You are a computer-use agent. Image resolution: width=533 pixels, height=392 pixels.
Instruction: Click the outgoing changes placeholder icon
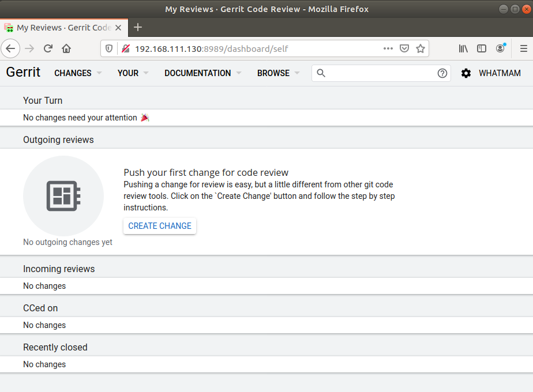click(63, 196)
